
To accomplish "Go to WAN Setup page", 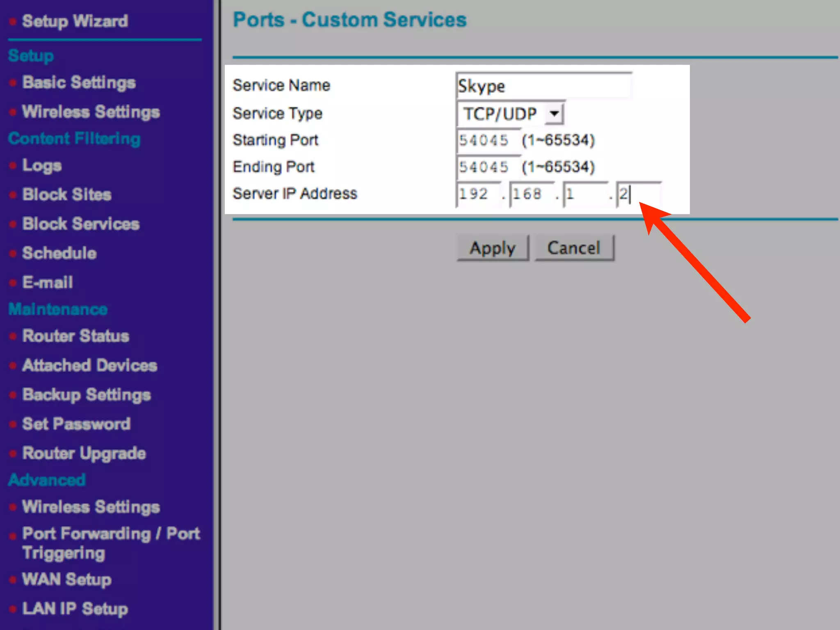I will pyautogui.click(x=66, y=580).
